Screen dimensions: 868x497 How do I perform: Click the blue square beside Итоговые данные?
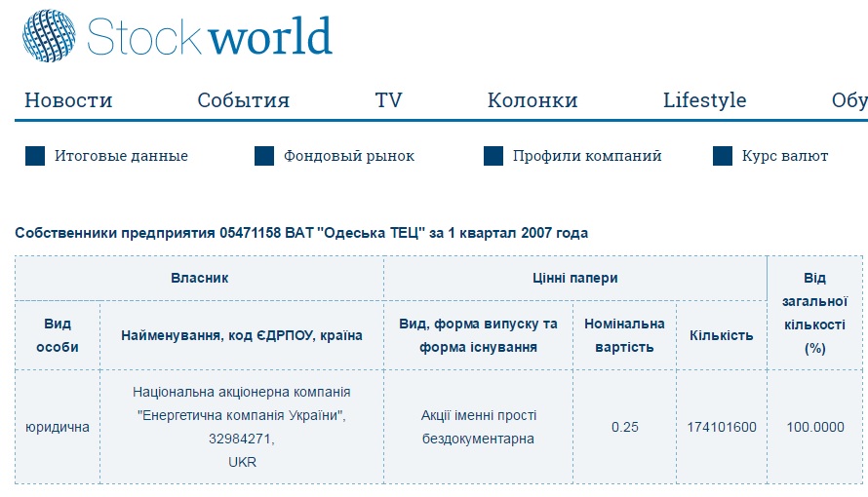[x=35, y=156]
